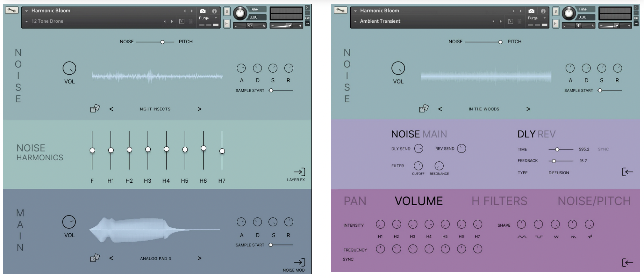Open preset dropdown Ambient Transient
This screenshot has width=644, height=278.
pyautogui.click(x=355, y=21)
